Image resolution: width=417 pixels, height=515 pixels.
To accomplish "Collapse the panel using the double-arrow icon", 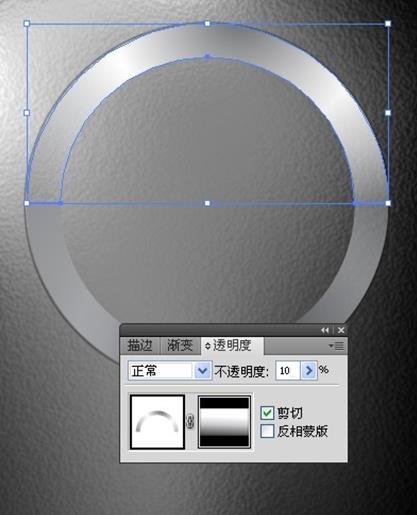I will point(325,330).
